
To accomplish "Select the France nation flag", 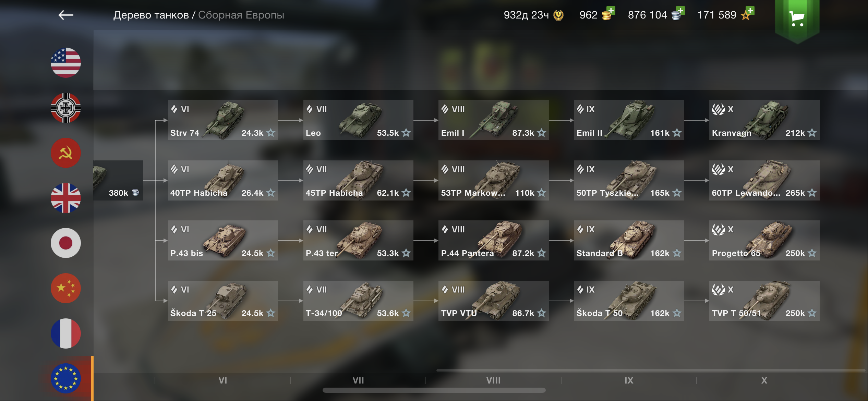I will (x=65, y=333).
